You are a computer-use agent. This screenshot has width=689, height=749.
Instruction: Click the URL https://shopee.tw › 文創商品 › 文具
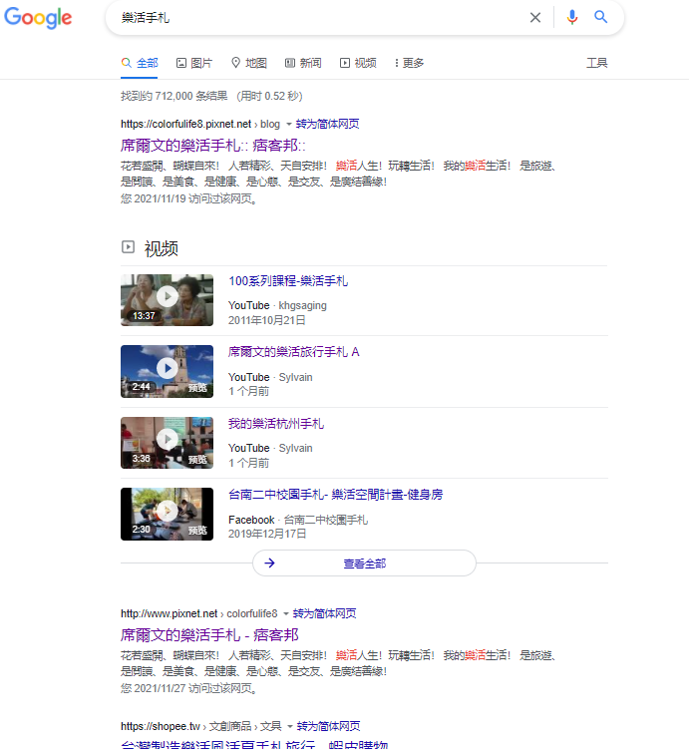pyautogui.click(x=201, y=726)
